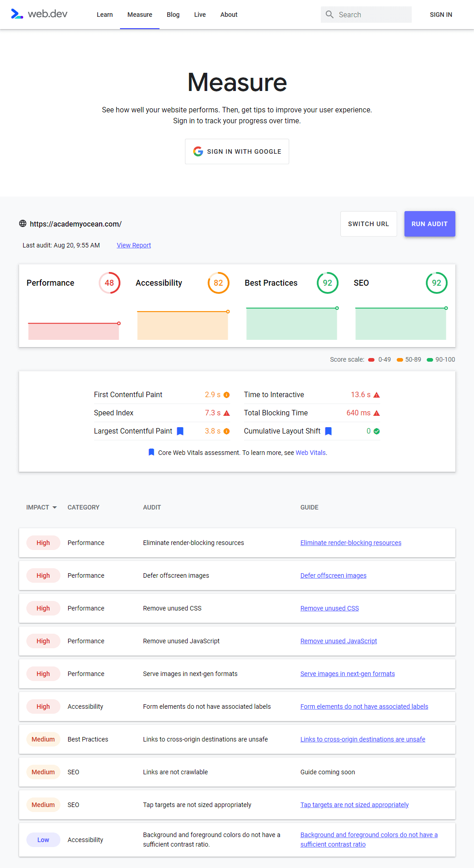Focus the Search input field
474x868 pixels.
coord(373,15)
